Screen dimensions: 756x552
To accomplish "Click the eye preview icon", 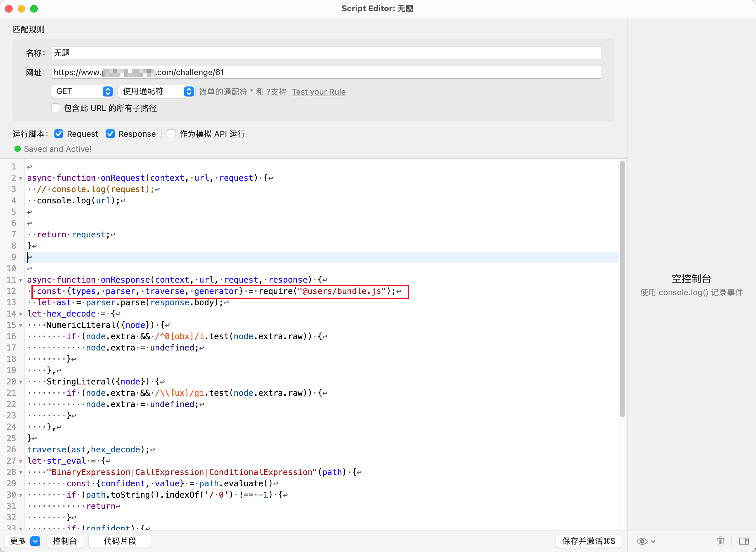I will 642,541.
